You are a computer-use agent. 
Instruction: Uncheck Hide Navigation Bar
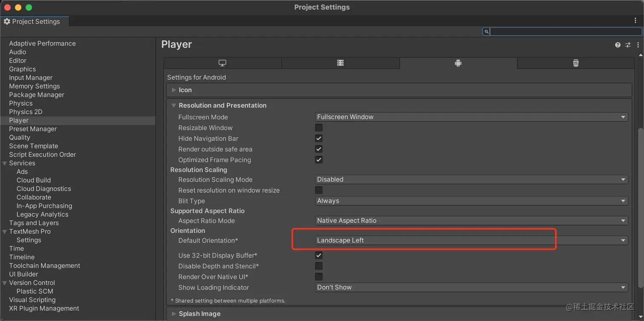pos(319,138)
